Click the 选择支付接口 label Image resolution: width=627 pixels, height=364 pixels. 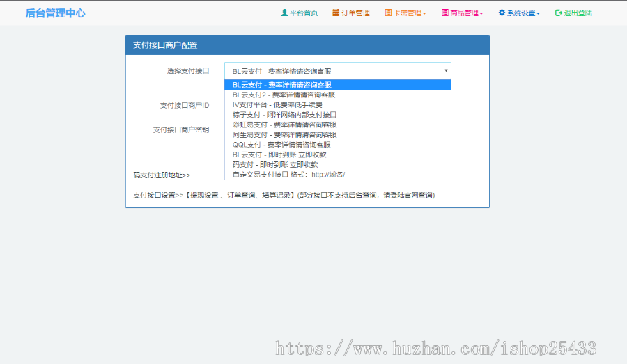188,71
